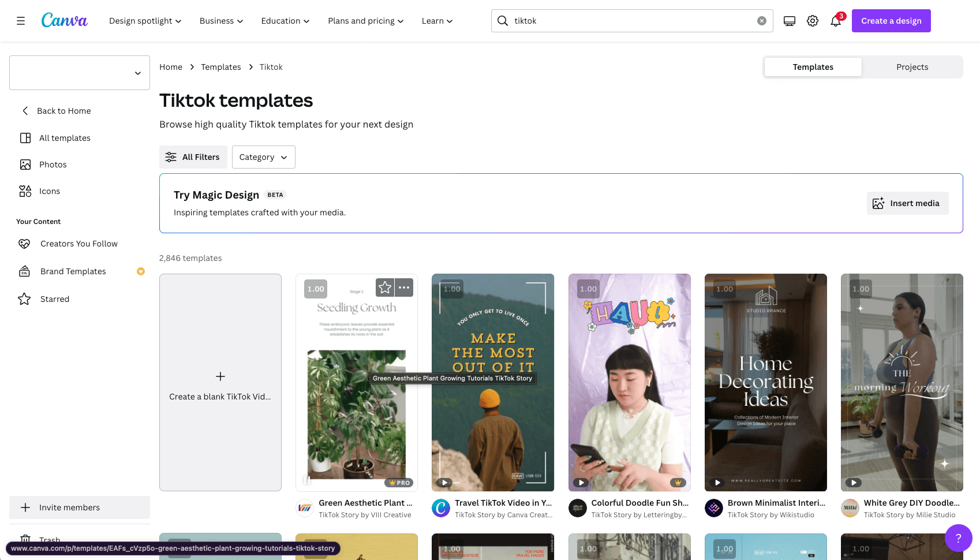This screenshot has height=560, width=980.
Task: Open the notifications bell
Action: (x=836, y=21)
